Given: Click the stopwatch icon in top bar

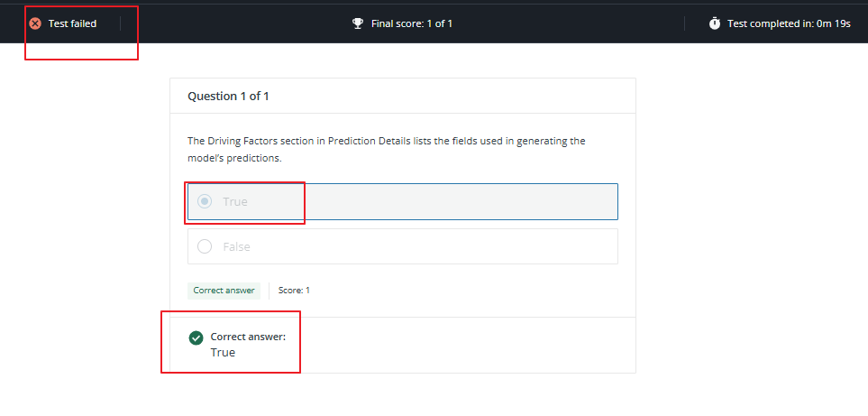Looking at the screenshot, I should pyautogui.click(x=715, y=23).
